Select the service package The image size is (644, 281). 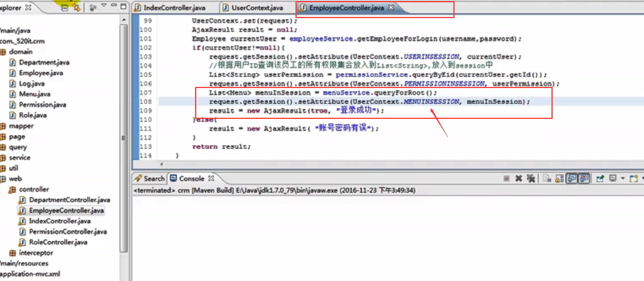pyautogui.click(x=20, y=158)
